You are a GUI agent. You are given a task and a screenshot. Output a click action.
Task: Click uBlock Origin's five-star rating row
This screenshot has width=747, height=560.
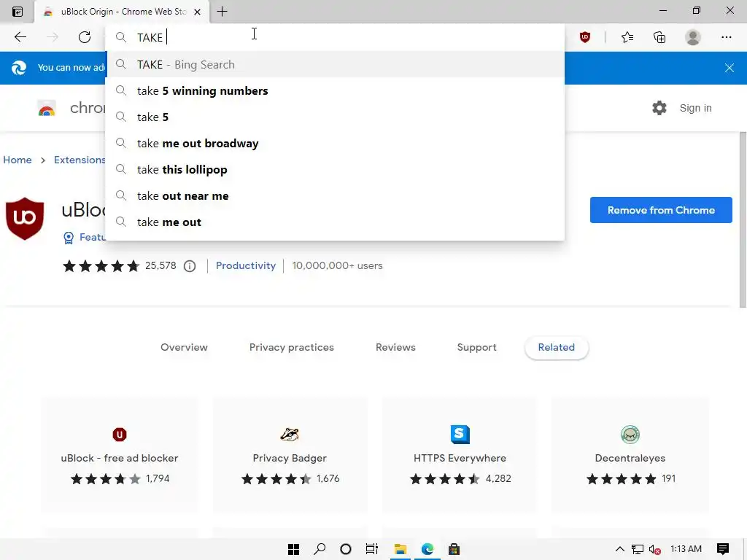tap(101, 265)
